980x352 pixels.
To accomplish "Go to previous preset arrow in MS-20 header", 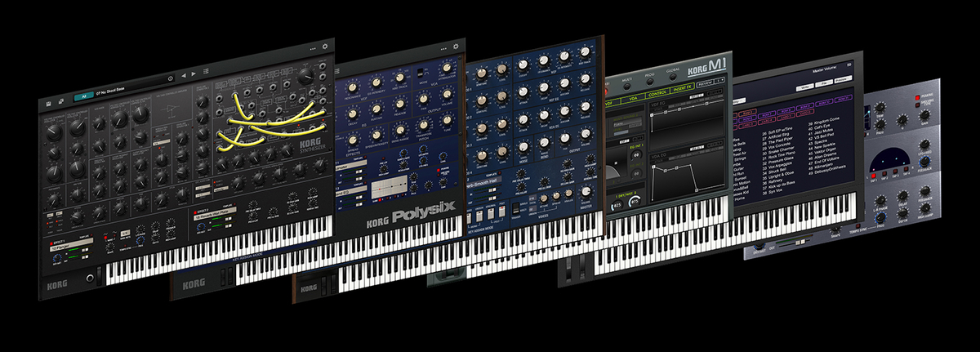I will (183, 76).
